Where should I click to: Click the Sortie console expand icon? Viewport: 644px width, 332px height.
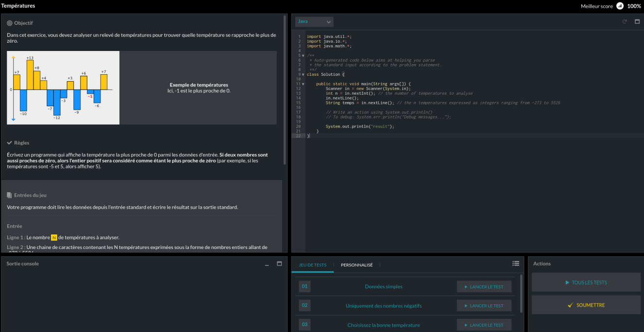tap(279, 263)
